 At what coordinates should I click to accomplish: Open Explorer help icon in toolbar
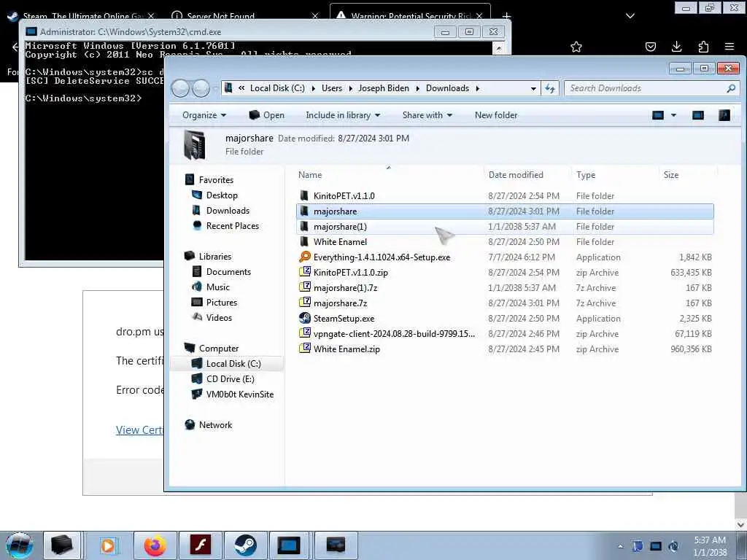[724, 115]
